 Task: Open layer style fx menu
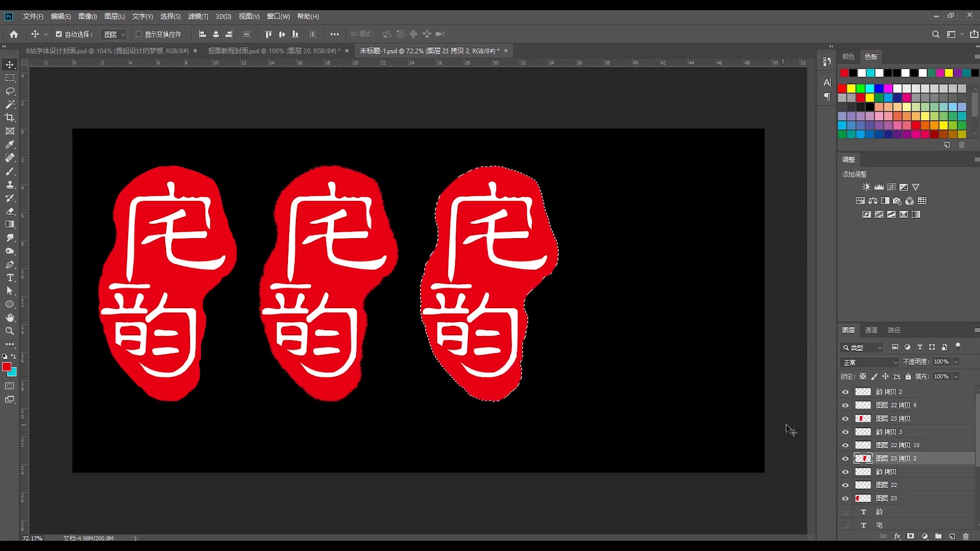coord(897,536)
